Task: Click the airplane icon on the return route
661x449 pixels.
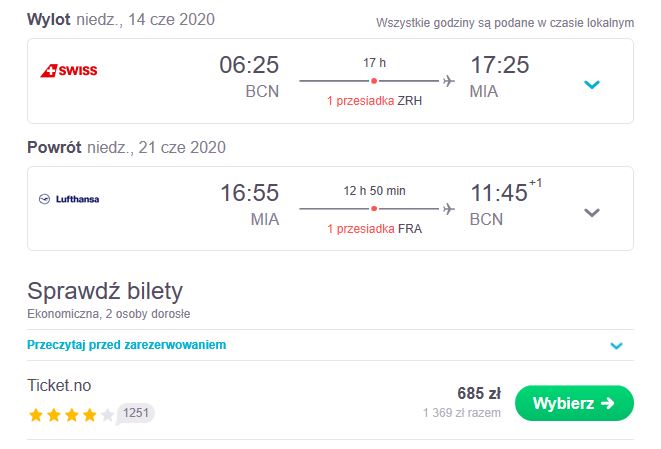Action: [x=449, y=209]
